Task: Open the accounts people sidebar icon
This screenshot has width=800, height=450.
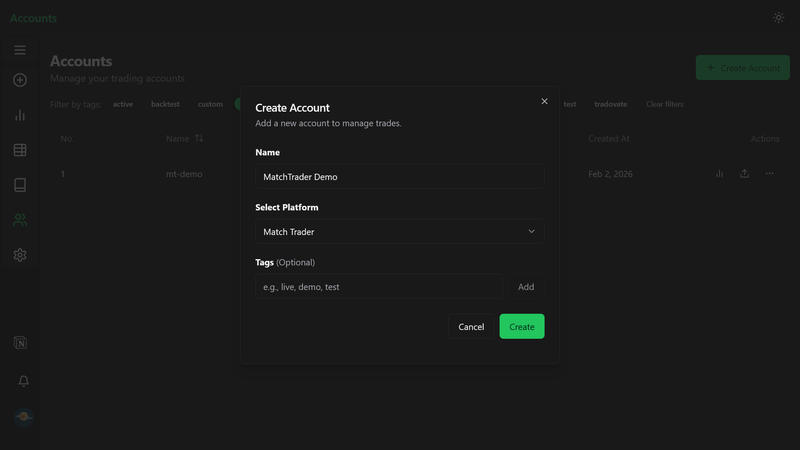Action: tap(20, 220)
